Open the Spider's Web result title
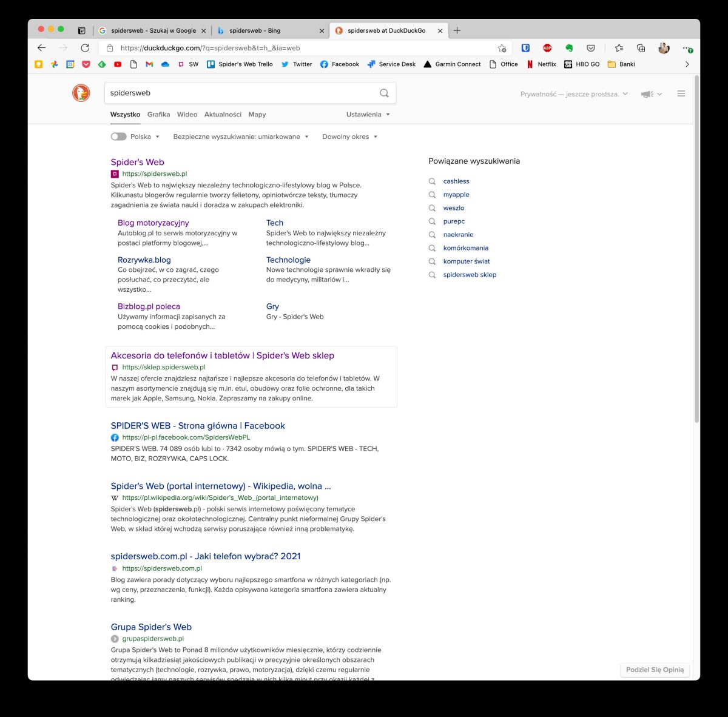Screen dimensions: 728x717 [137, 162]
